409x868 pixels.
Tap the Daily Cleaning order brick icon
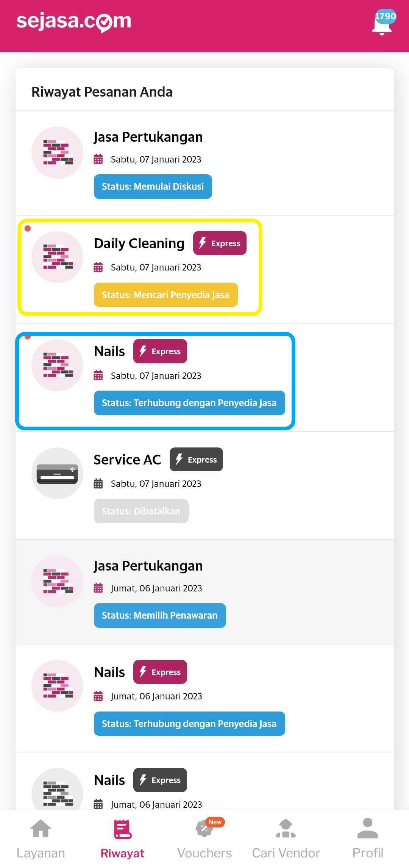(x=57, y=257)
